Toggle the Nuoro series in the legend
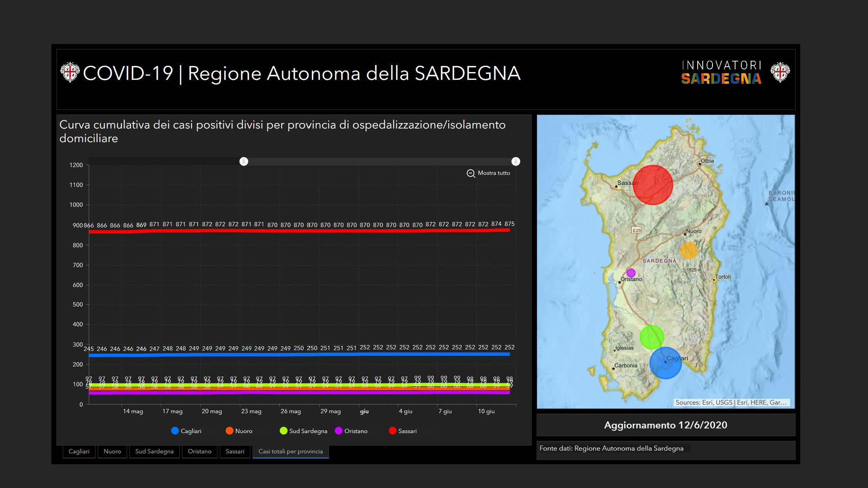Screen dimensions: 868x488 tap(239, 431)
